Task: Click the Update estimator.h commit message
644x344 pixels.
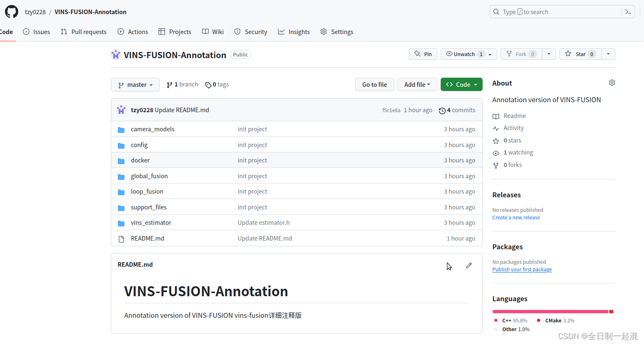Action: tap(263, 223)
